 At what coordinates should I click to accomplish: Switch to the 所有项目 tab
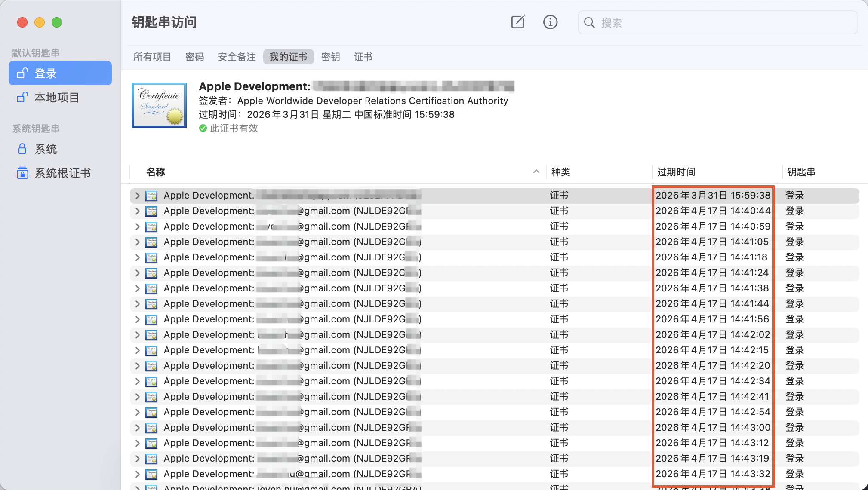coord(152,57)
